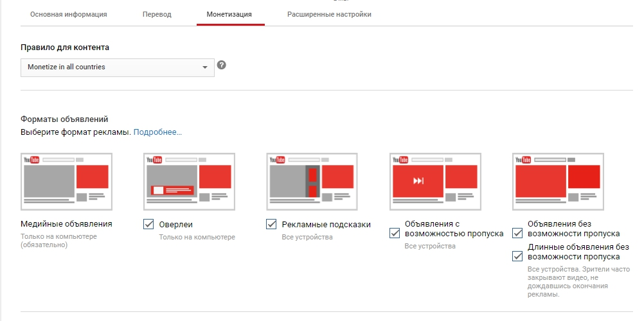
Task: Click the sponsored cards format illustration
Action: click(312, 182)
